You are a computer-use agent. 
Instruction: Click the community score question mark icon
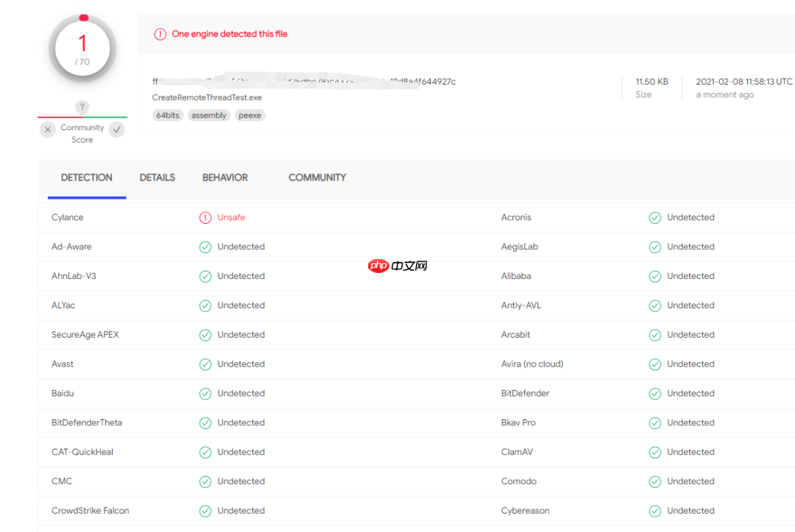(x=82, y=107)
